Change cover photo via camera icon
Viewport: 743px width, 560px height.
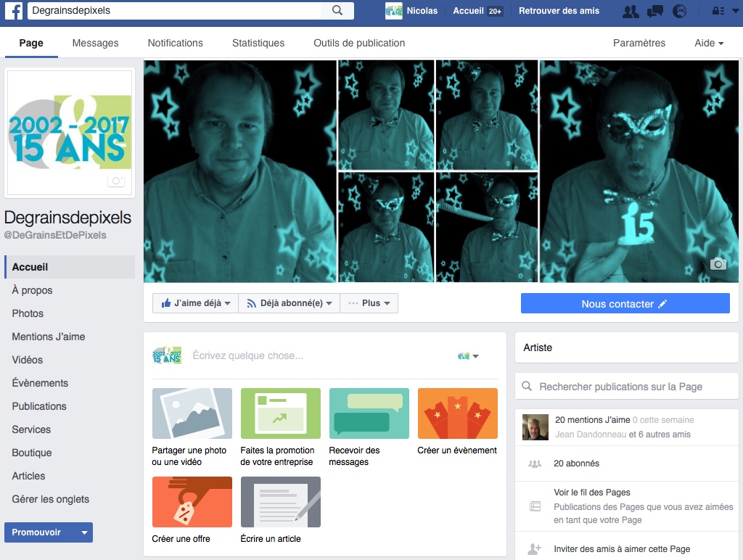click(718, 264)
